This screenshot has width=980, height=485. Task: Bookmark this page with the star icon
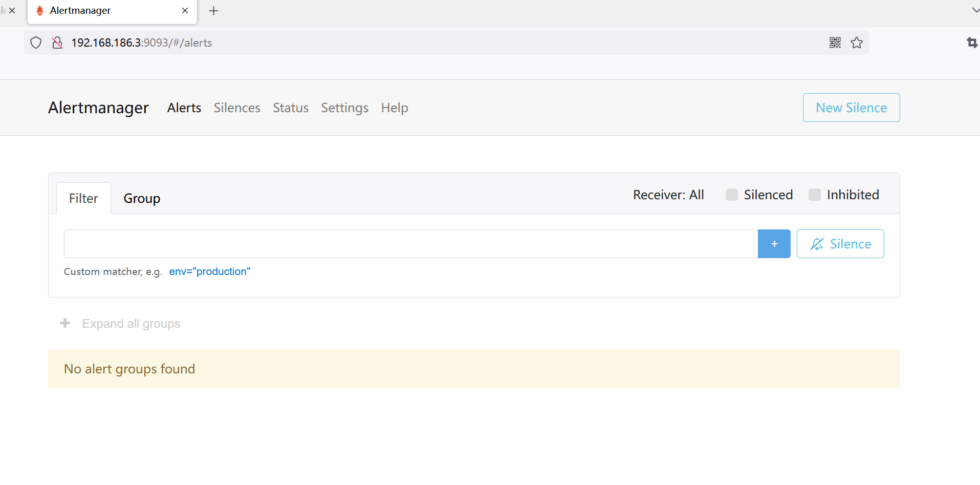click(857, 43)
